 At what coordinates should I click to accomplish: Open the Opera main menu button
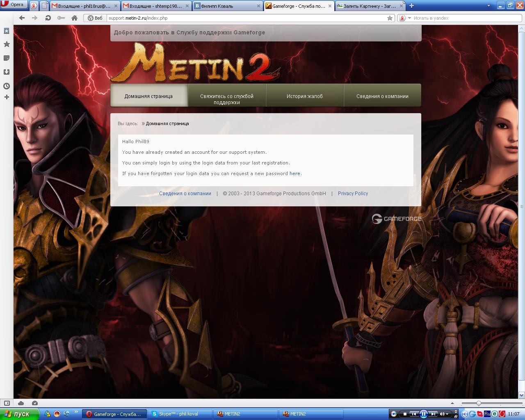(14, 5)
